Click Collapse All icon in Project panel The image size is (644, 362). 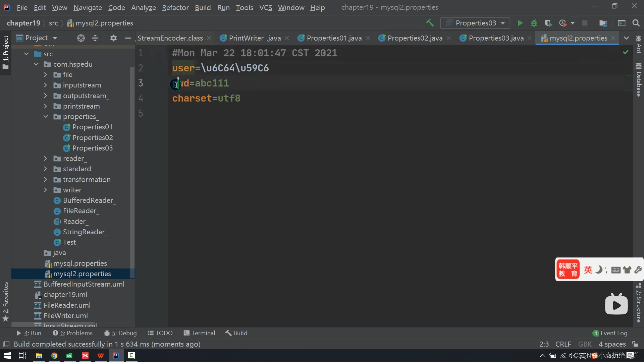95,38
